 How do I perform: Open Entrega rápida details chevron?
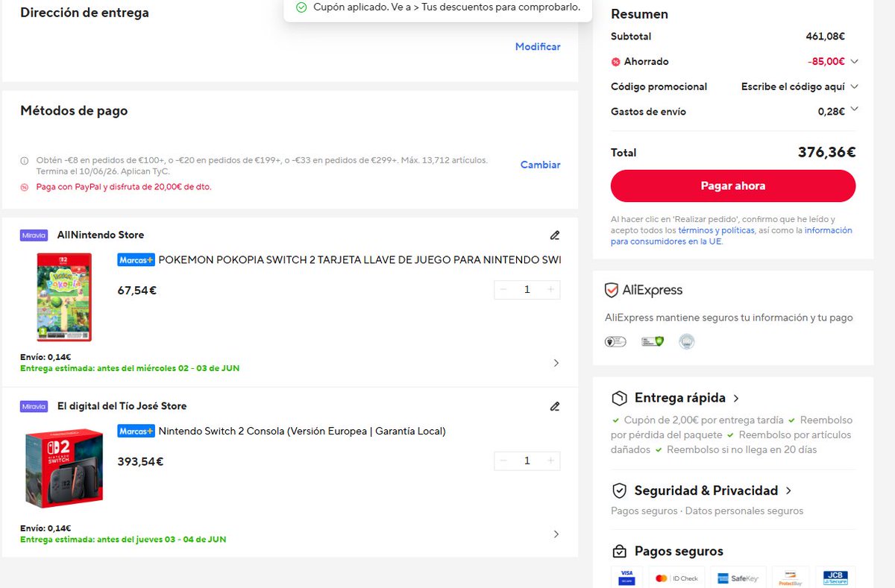click(736, 399)
